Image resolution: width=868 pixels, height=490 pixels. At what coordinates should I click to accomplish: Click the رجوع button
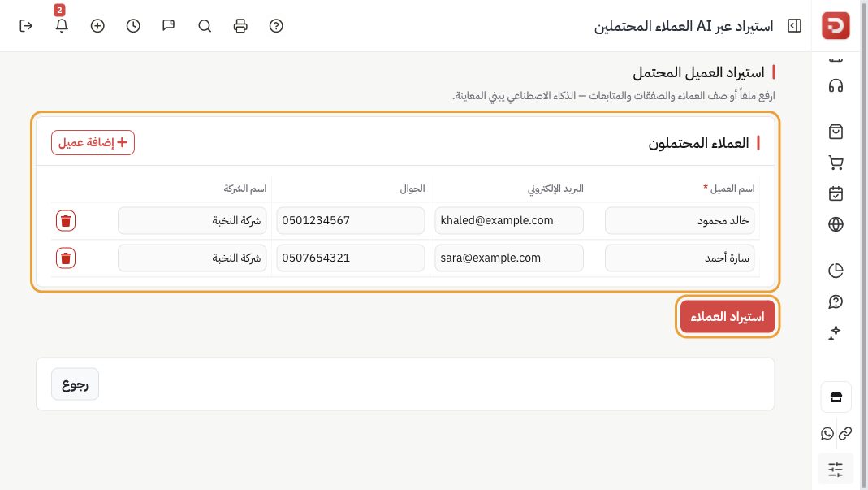coord(76,384)
